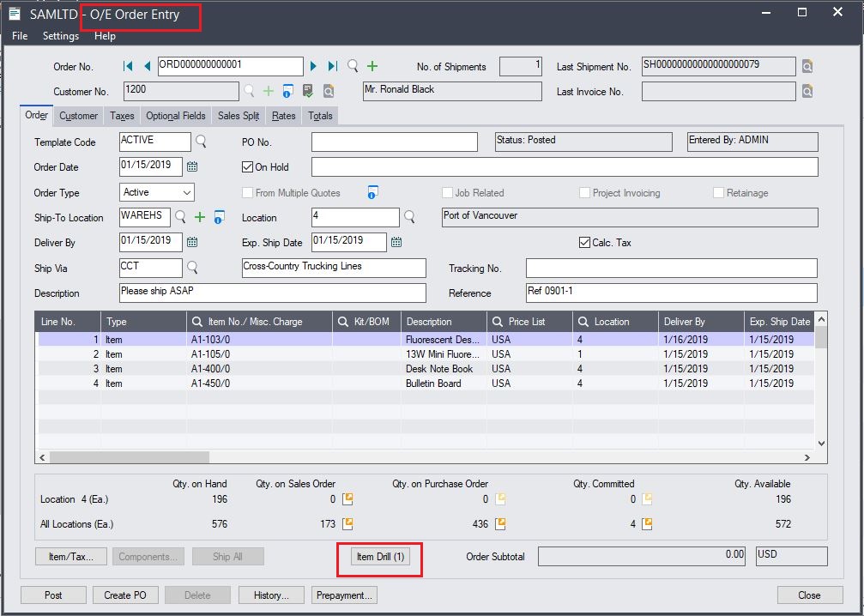
Task: Click the Reference field Ref 0901-1
Action: click(671, 293)
